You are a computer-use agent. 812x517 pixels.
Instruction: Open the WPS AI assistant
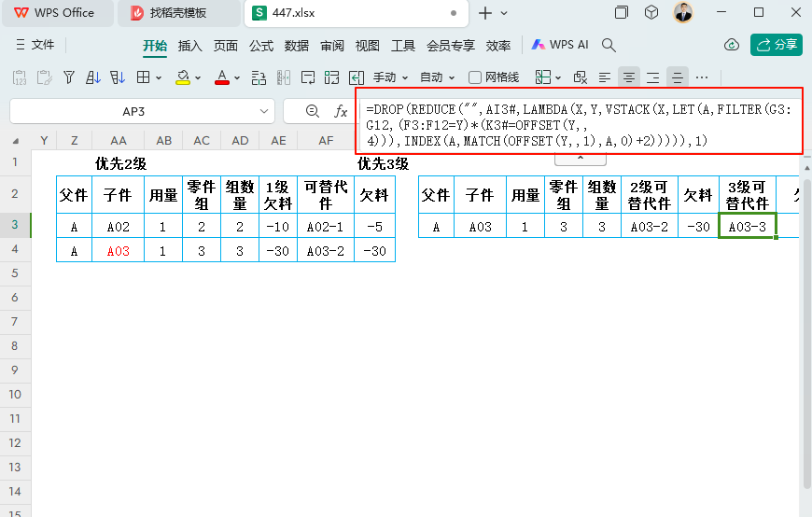tap(560, 45)
